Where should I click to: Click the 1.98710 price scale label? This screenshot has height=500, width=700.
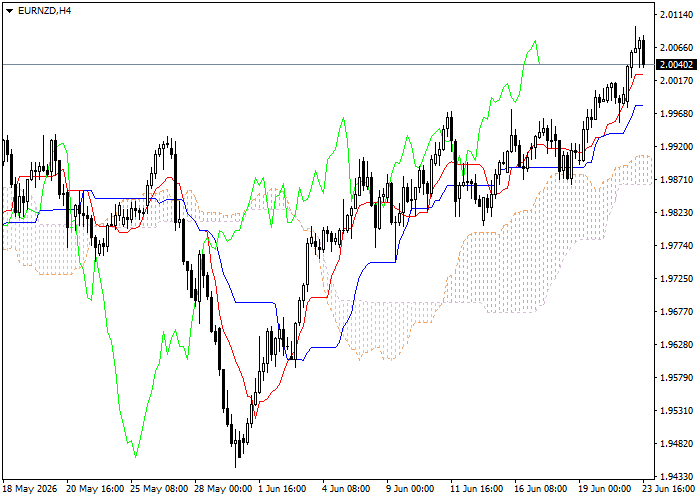[676, 180]
